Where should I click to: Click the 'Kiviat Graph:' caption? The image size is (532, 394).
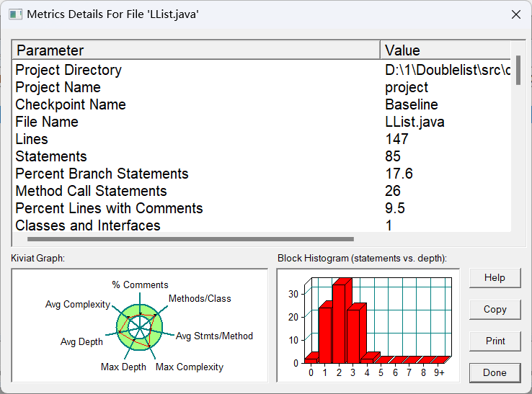[37, 259]
